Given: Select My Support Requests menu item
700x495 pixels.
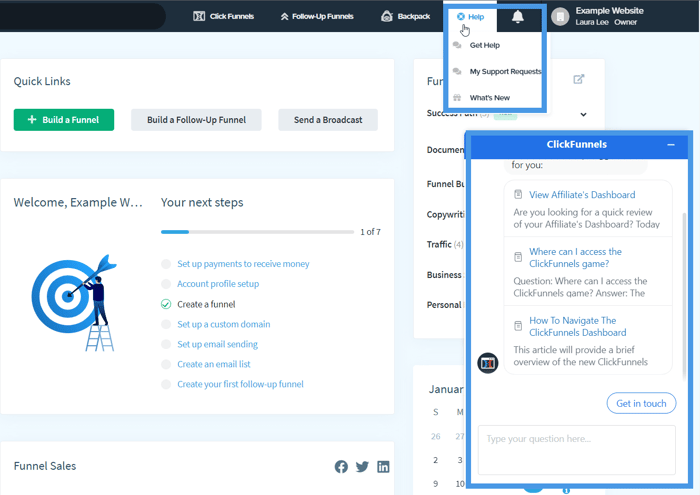Looking at the screenshot, I should [x=505, y=71].
